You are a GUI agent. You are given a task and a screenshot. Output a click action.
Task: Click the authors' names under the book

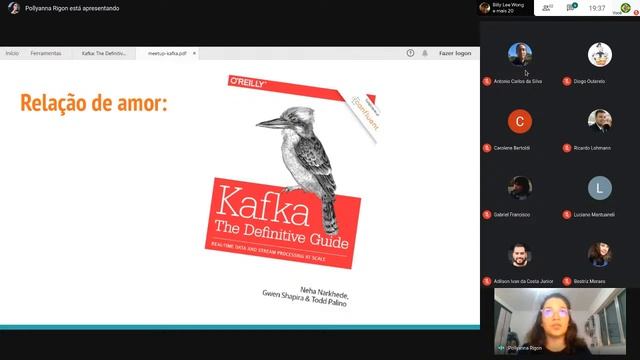(x=305, y=296)
